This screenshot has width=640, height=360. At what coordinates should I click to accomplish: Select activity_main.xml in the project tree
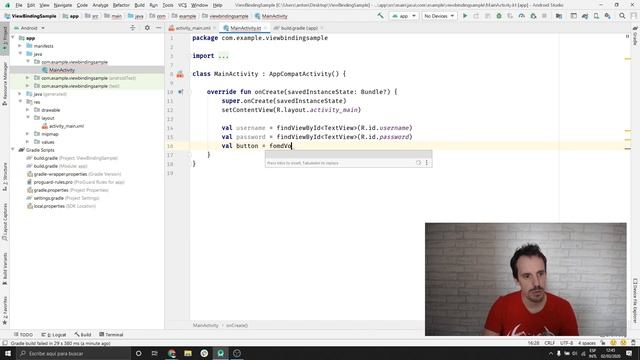(x=66, y=126)
